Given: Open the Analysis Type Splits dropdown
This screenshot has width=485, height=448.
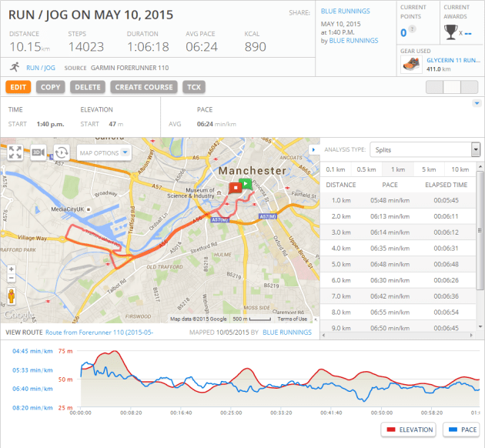Looking at the screenshot, I should (425, 150).
